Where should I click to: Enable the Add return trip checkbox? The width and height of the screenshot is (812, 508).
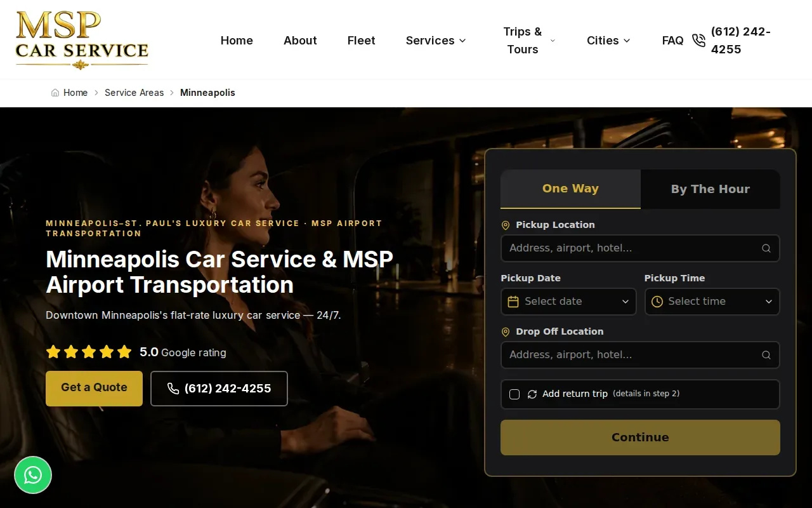point(514,394)
